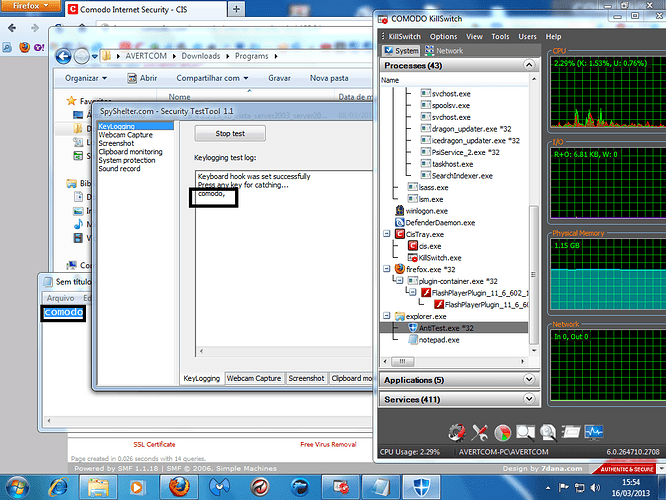Click the shield icon beside AntiTest.exe *32
The image size is (666, 500).
click(x=412, y=328)
